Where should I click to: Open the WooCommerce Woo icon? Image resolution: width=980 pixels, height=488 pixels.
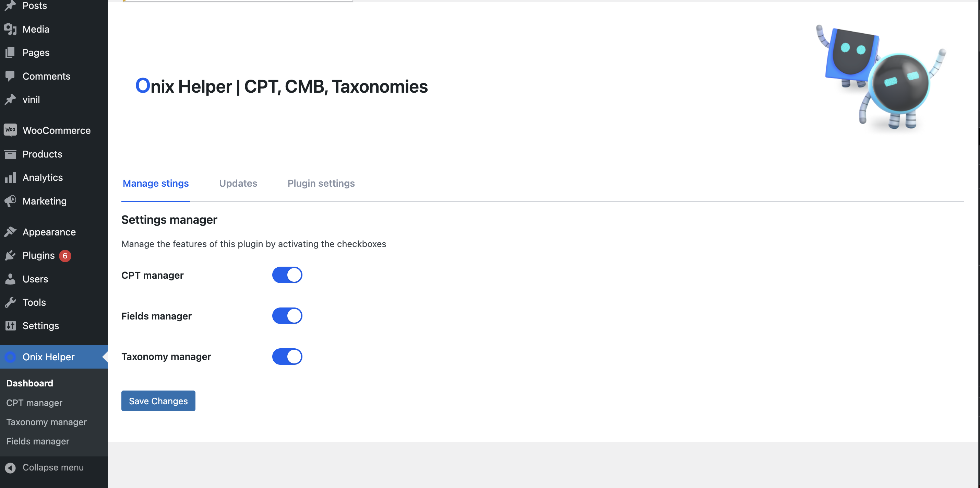point(10,130)
